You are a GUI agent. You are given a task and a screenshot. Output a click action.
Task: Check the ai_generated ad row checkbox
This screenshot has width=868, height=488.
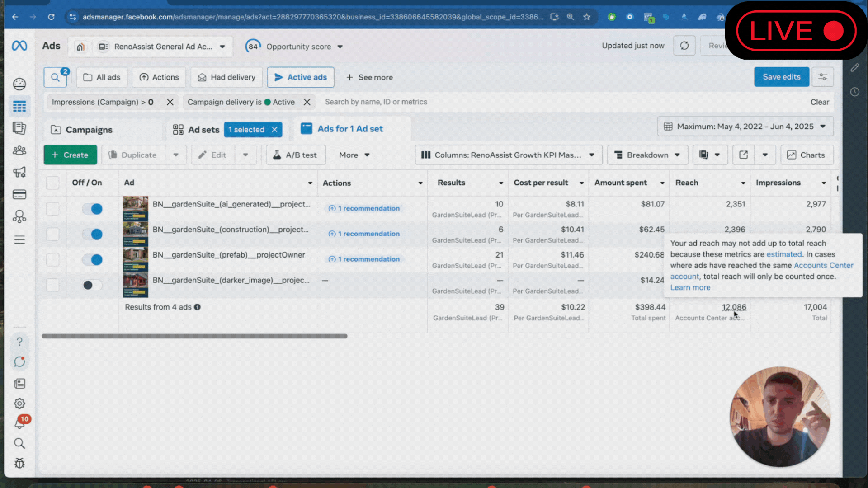coord(53,209)
